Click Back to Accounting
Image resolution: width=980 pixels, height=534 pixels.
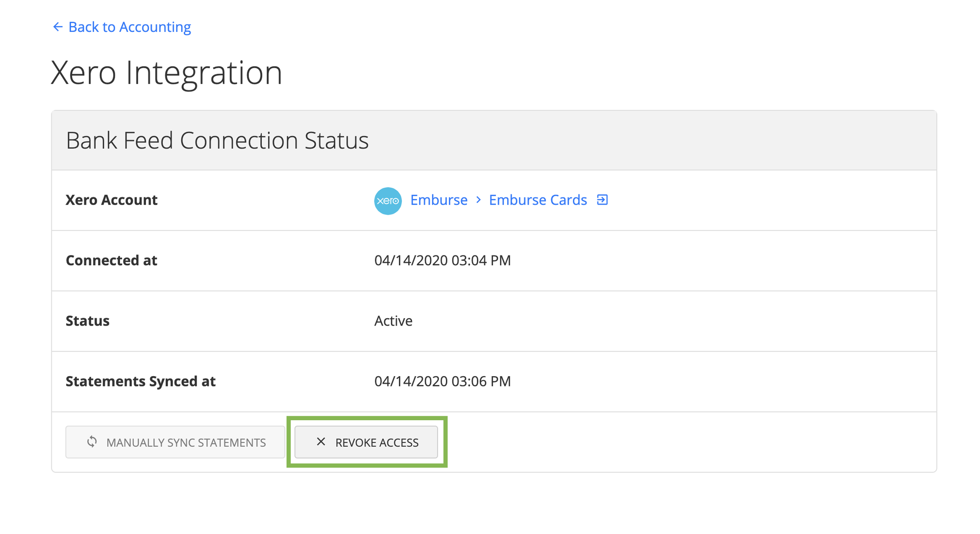130,26
